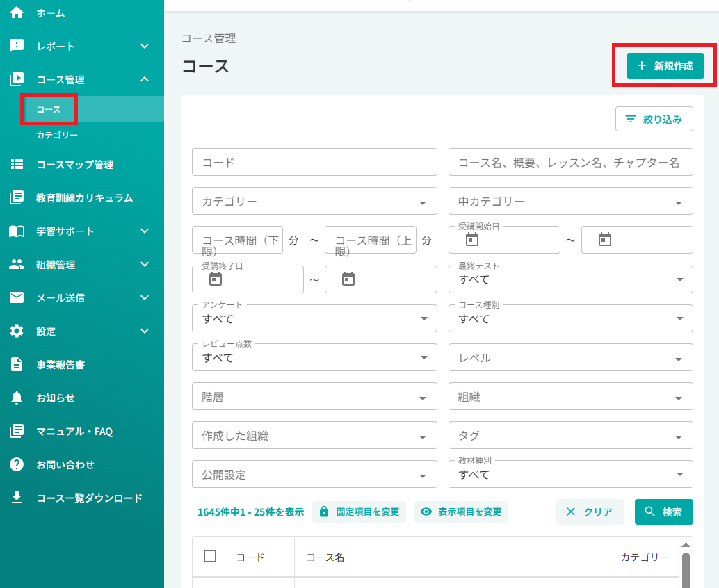719x588 pixels.
Task: Open the レベル dropdown
Action: point(570,357)
